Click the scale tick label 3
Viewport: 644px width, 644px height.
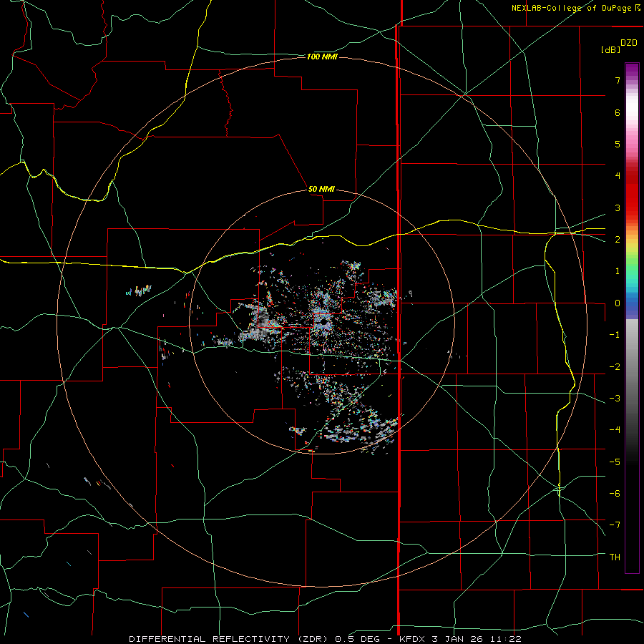618,208
